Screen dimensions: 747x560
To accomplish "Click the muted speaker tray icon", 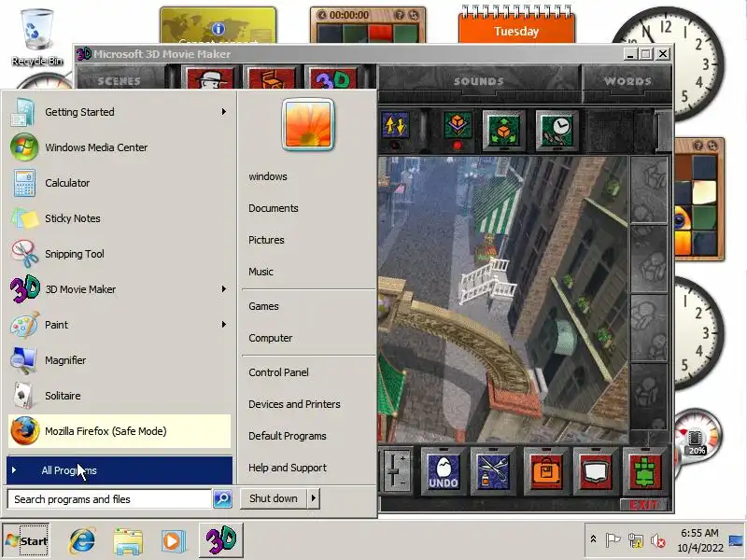I will 658,540.
